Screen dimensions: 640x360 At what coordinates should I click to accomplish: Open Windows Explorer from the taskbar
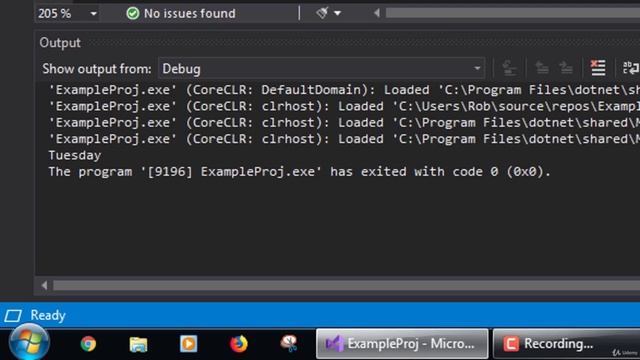(138, 344)
